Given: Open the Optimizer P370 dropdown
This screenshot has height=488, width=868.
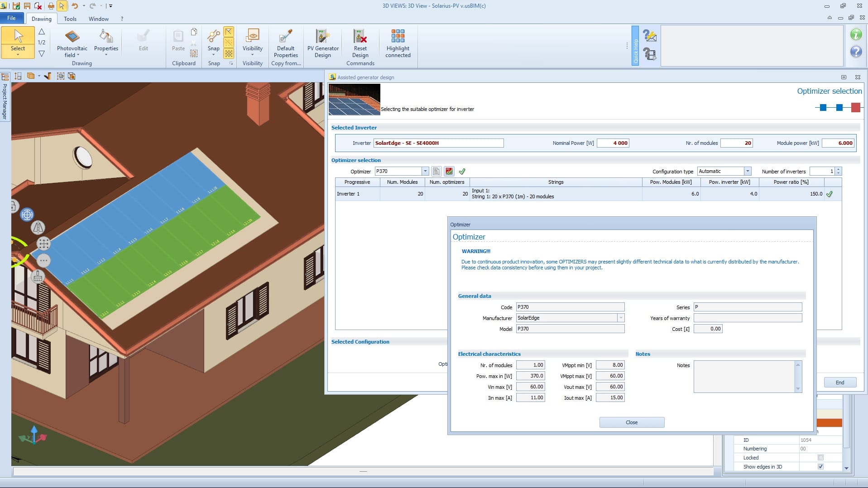Looking at the screenshot, I should point(425,171).
